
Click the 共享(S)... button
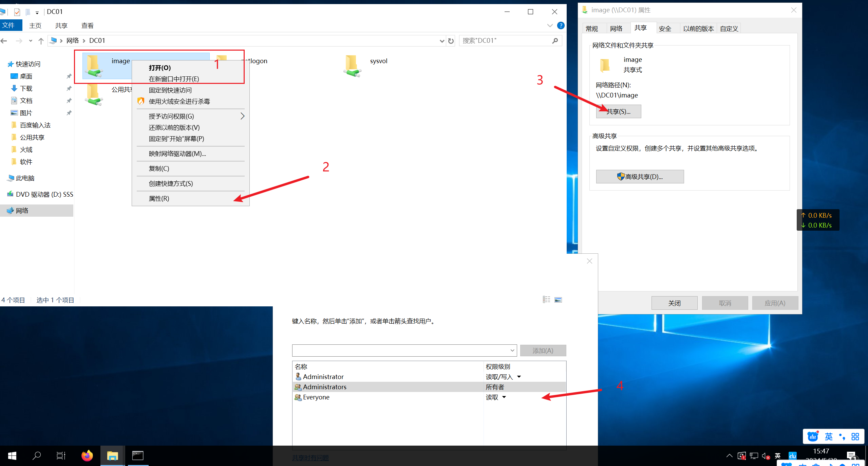click(618, 111)
